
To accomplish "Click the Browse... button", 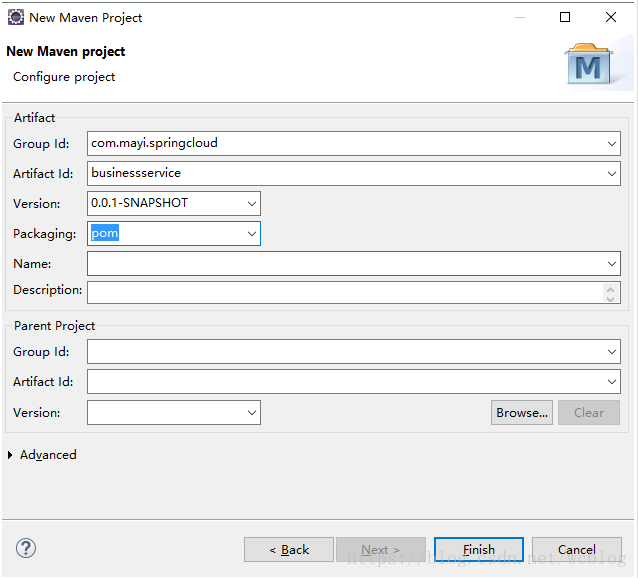I will tap(522, 412).
